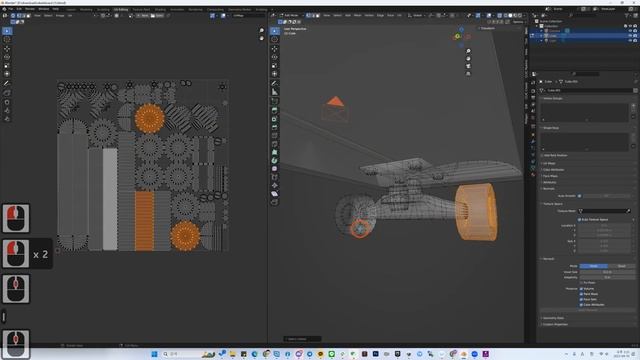This screenshot has height=360, width=640.
Task: Choose Quad remesh mode
Action: [621, 266]
